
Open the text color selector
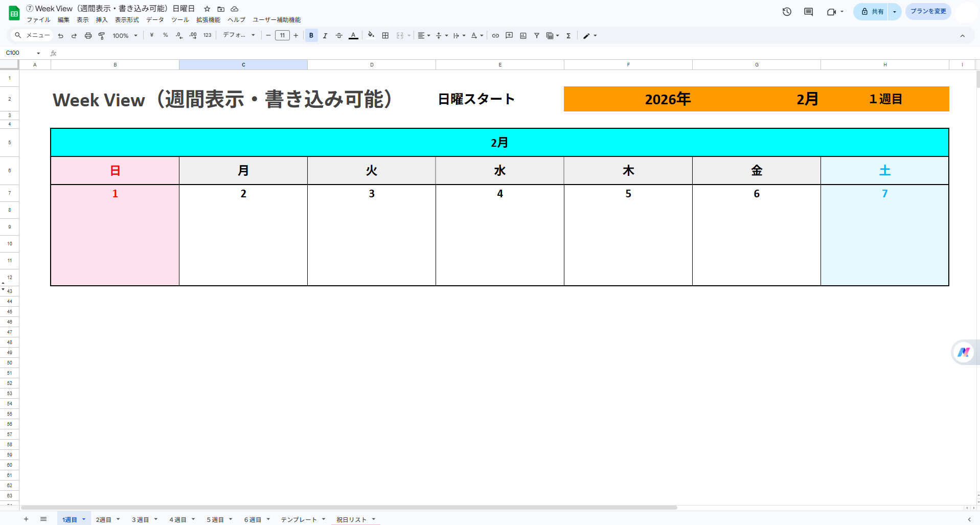[x=353, y=35]
